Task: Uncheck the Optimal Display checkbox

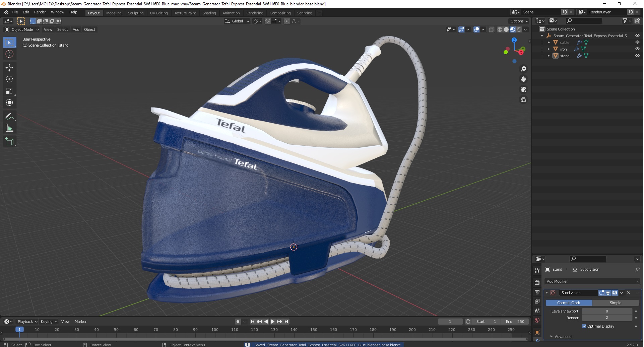Action: click(x=584, y=326)
